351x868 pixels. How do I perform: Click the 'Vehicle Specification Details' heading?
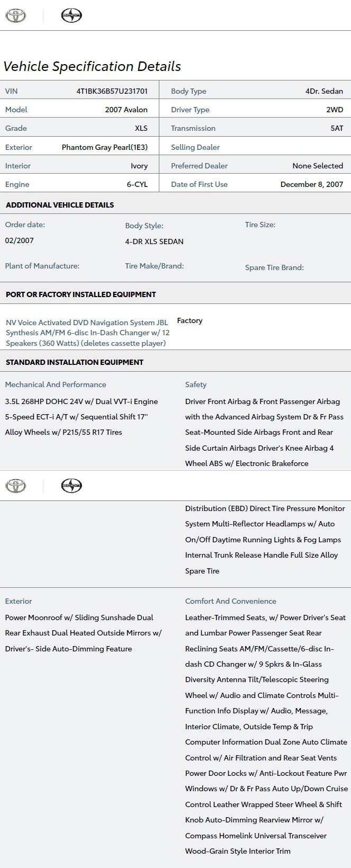coord(92,66)
